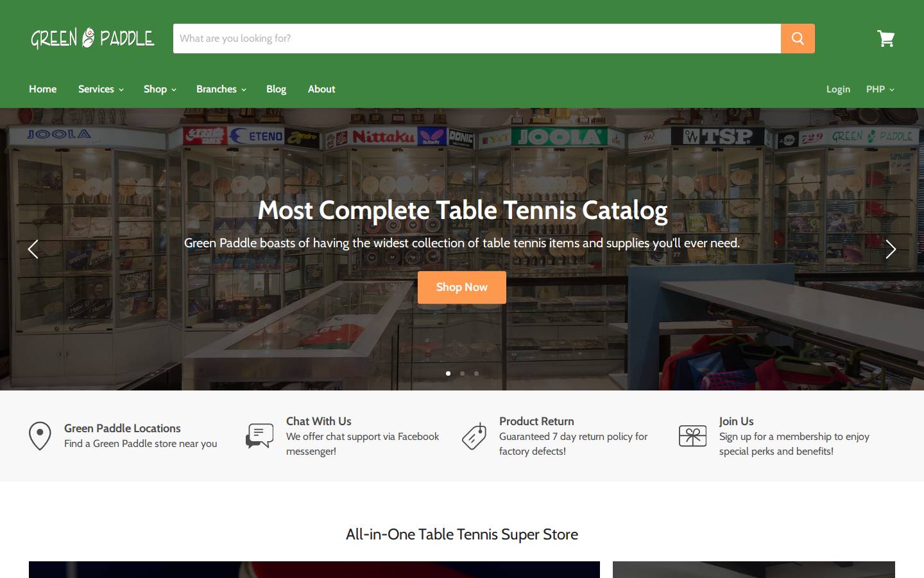Click the Shop Now button
Viewport: 924px width, 578px height.
coord(462,287)
